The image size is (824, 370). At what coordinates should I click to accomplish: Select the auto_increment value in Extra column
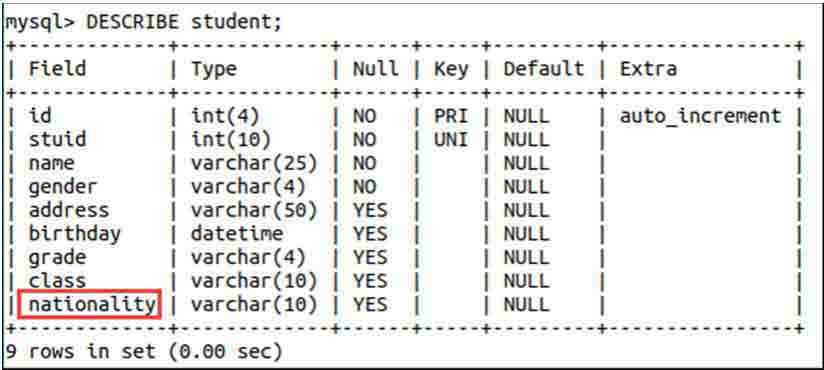point(700,116)
